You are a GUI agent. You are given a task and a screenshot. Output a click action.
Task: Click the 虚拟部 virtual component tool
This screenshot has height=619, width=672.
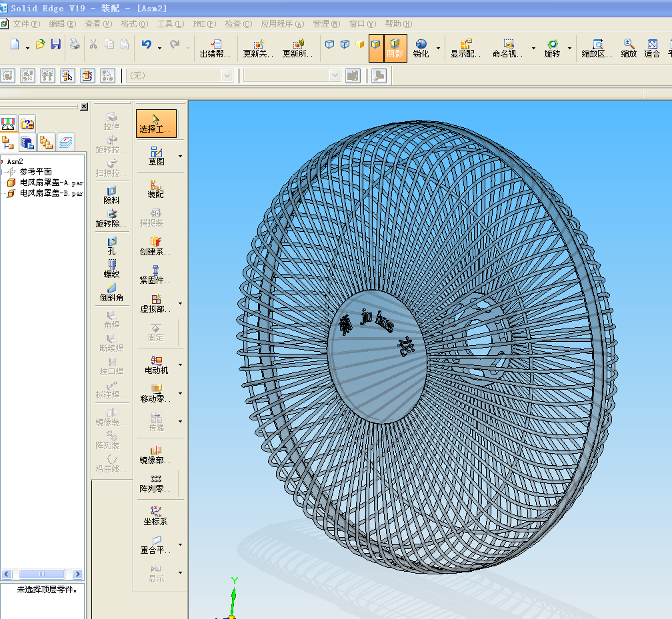(155, 304)
